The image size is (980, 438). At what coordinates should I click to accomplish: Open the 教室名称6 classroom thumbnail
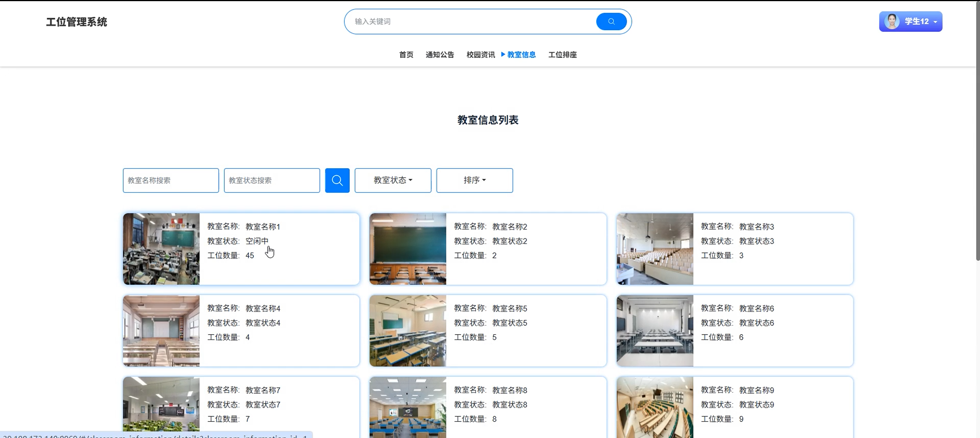pyautogui.click(x=654, y=330)
